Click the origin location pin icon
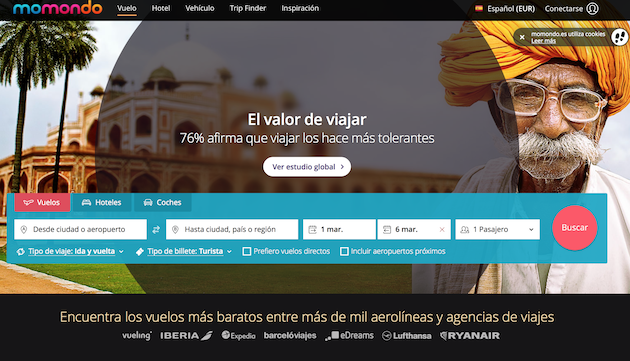 tap(24, 230)
